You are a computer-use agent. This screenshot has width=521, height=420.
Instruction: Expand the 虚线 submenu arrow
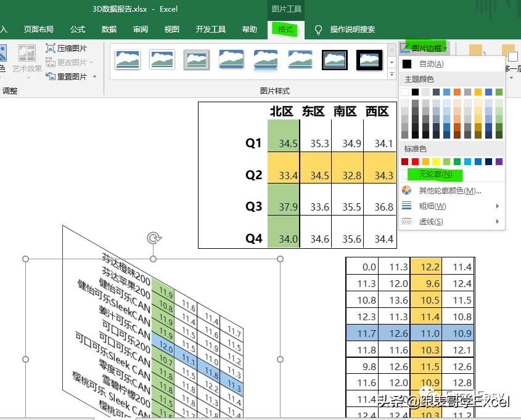click(x=498, y=221)
